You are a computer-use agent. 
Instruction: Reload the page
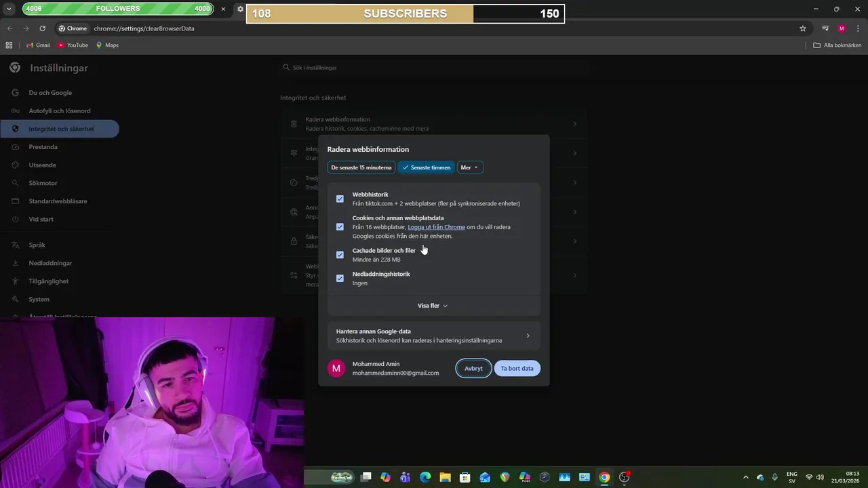pos(42,28)
